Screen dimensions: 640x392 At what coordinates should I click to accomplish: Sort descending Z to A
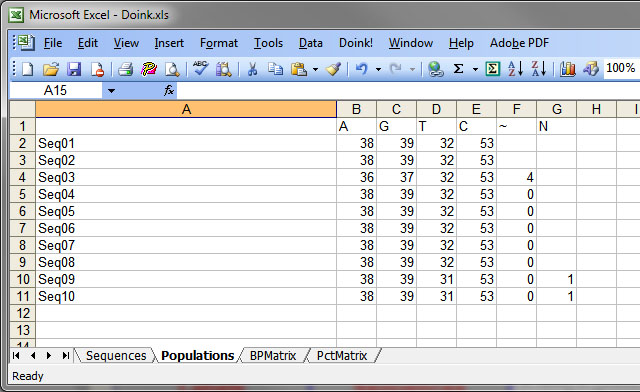click(x=539, y=69)
